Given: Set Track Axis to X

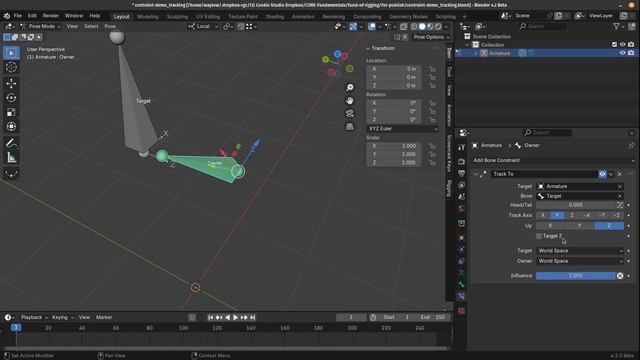Looking at the screenshot, I should pyautogui.click(x=543, y=215).
